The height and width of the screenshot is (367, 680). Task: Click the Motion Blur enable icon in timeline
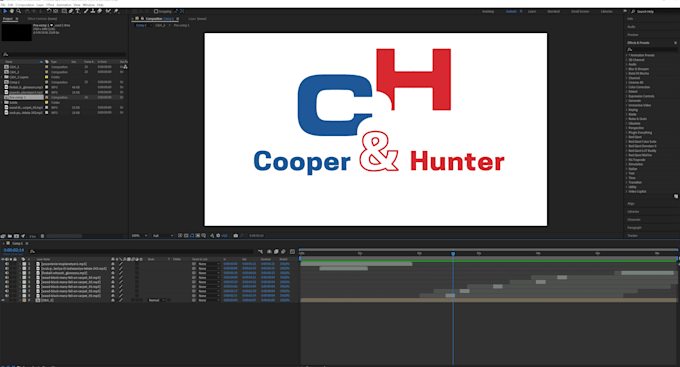tap(283, 251)
